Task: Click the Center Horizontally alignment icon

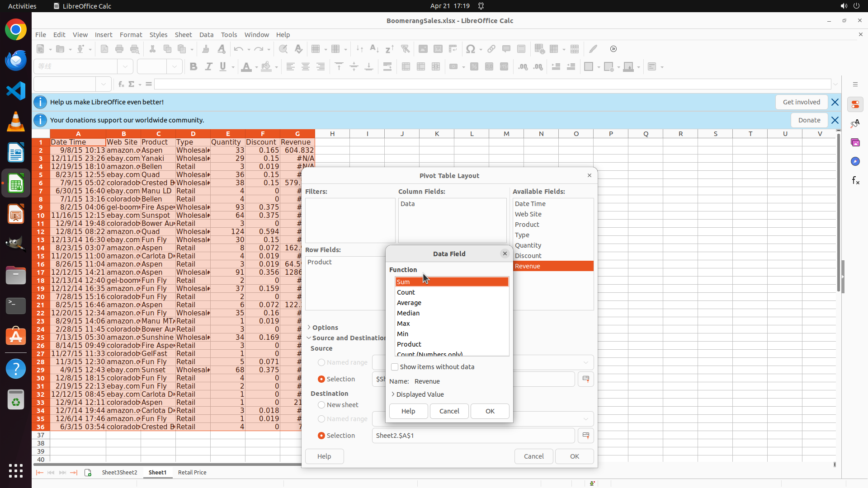Action: coord(306,67)
